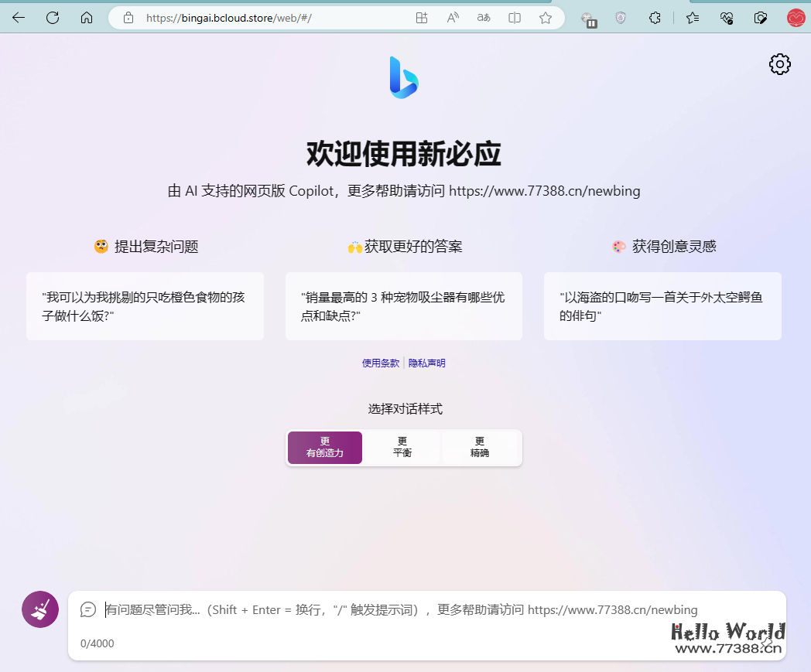Screen dimensions: 811x672
Task: Start a new topic with the broom icon
Action: pyautogui.click(x=39, y=609)
